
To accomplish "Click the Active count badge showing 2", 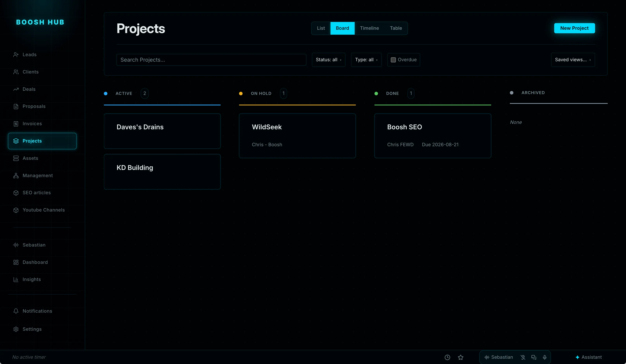I will click(145, 94).
